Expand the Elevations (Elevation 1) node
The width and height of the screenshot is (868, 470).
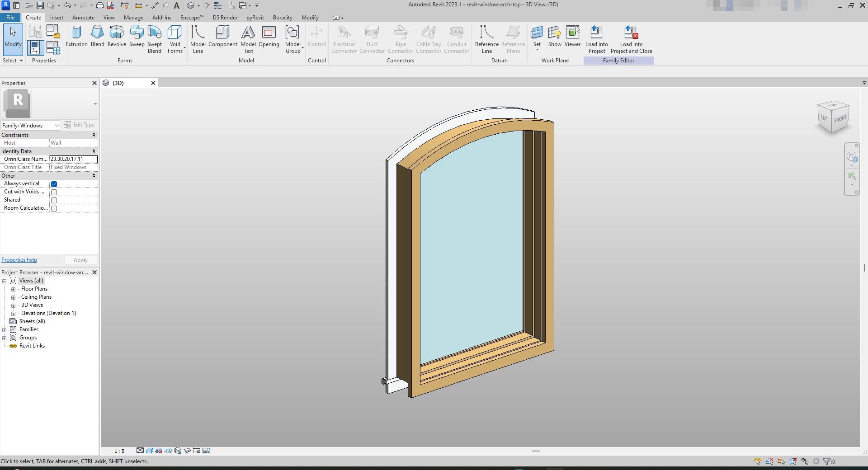point(14,314)
